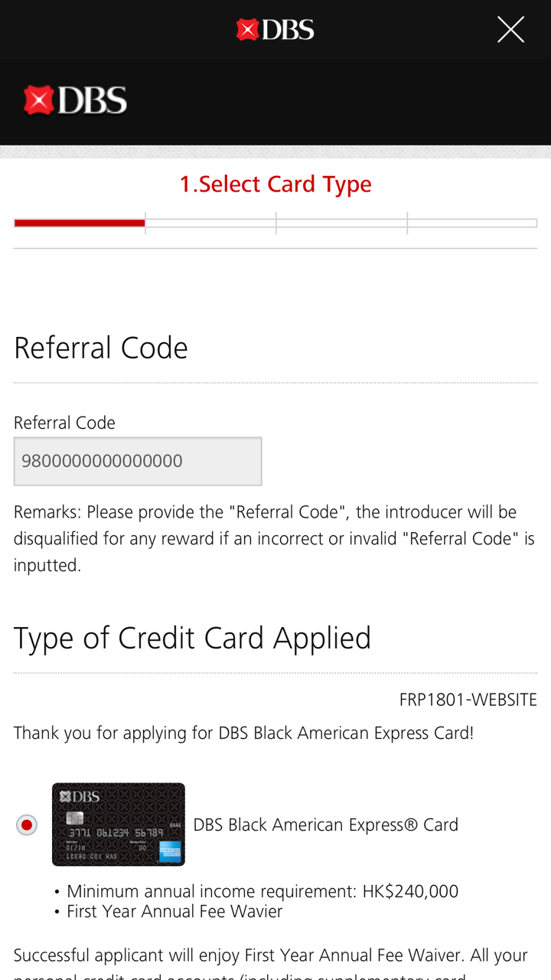Click the third segment of the progress bar
This screenshot has height=980, width=551.
coord(341,223)
